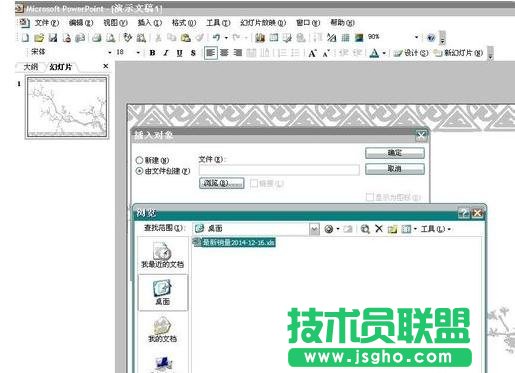Save the presentation with the floppy icon
Screen dimensions: 515x373
[x=53, y=38]
